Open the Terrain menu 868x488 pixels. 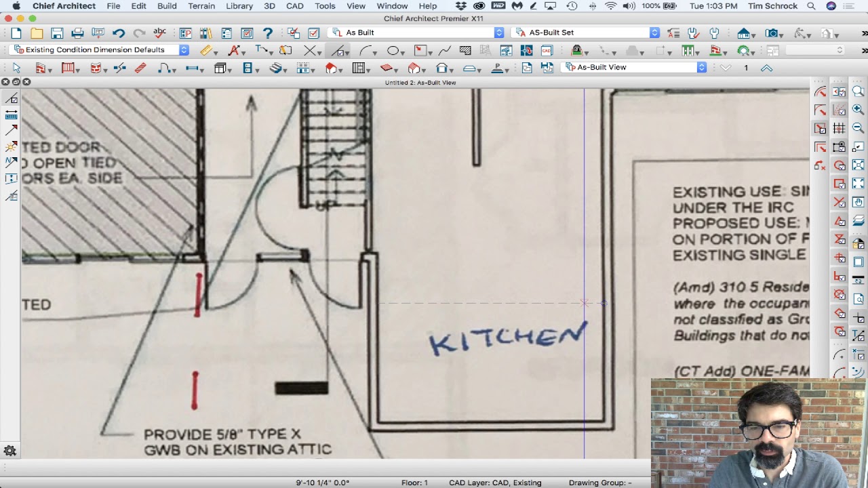(201, 6)
